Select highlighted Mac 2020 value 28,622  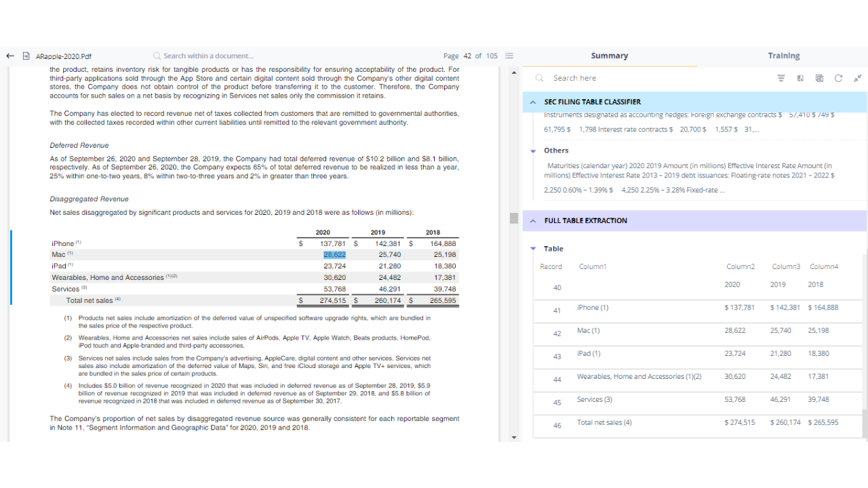(x=335, y=255)
